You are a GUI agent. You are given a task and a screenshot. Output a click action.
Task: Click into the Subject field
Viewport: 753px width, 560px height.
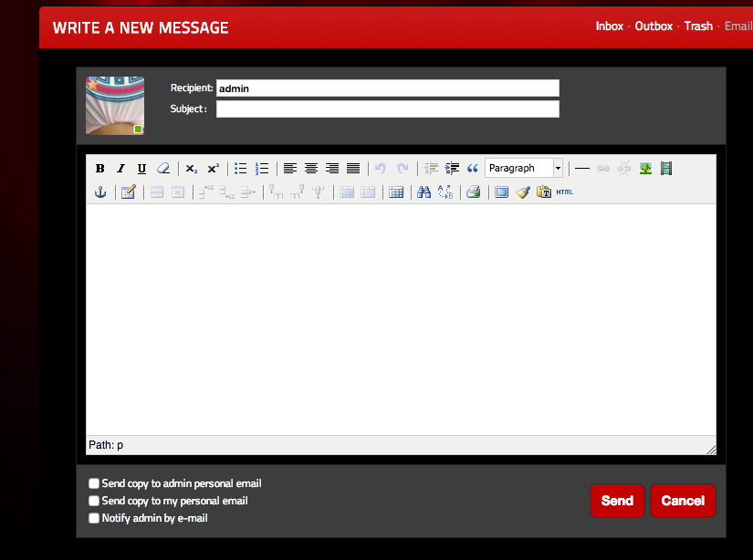click(387, 109)
